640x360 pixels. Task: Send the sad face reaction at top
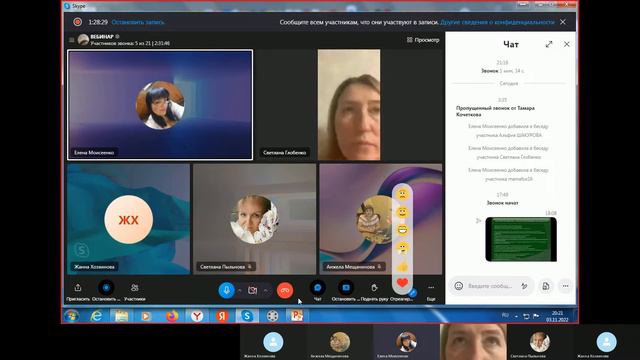pyautogui.click(x=402, y=194)
